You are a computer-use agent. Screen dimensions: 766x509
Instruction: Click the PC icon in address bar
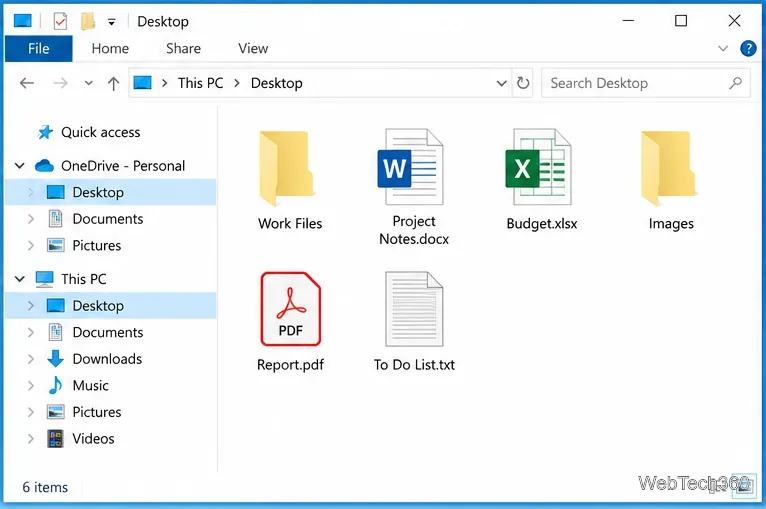point(142,83)
